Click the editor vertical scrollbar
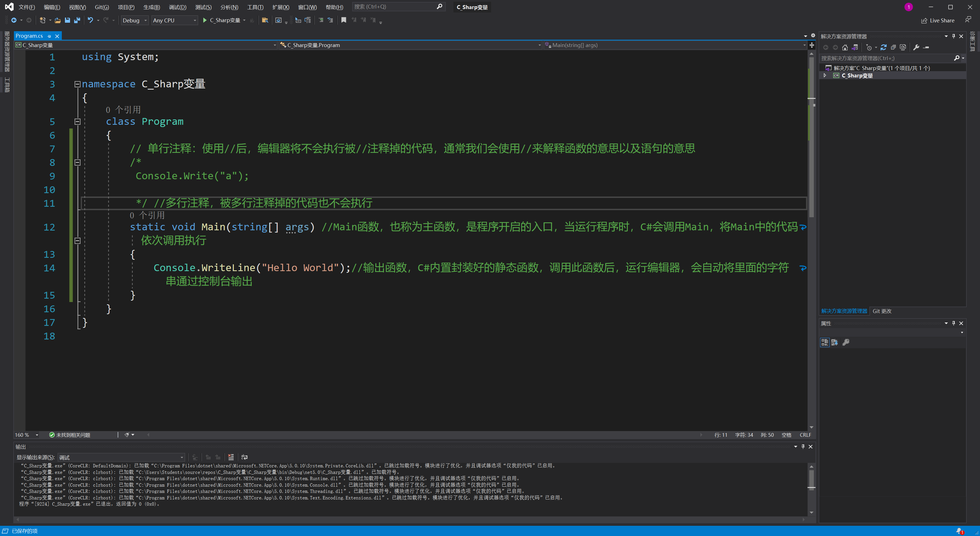Screen dimensions: 980x536 pyautogui.click(x=812, y=240)
